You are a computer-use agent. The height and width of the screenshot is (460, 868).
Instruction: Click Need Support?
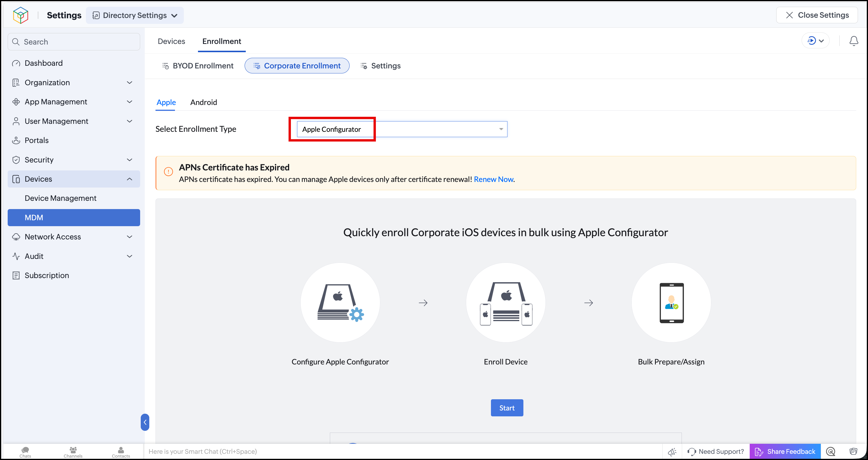click(716, 451)
